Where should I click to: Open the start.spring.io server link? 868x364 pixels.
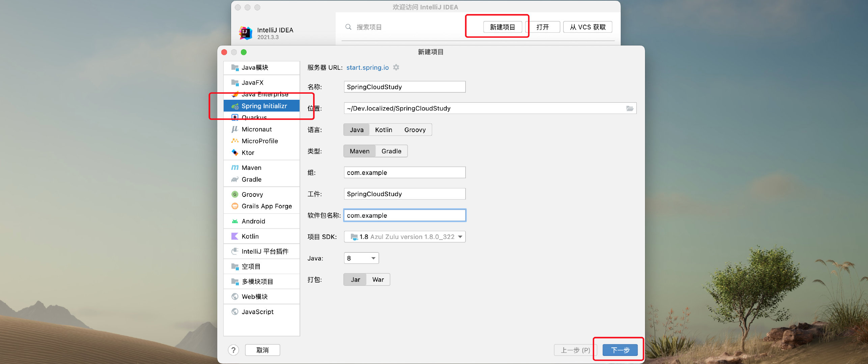pos(367,68)
